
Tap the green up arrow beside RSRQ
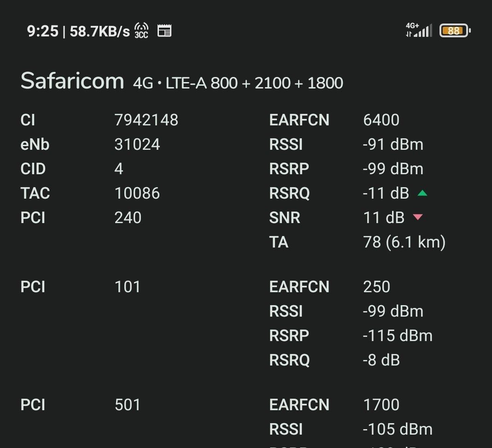pyautogui.click(x=422, y=193)
